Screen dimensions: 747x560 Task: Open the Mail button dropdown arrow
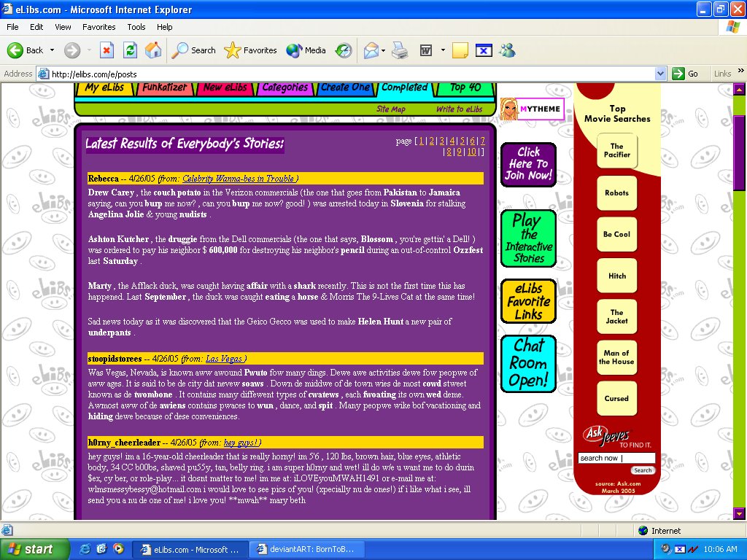coord(383,50)
